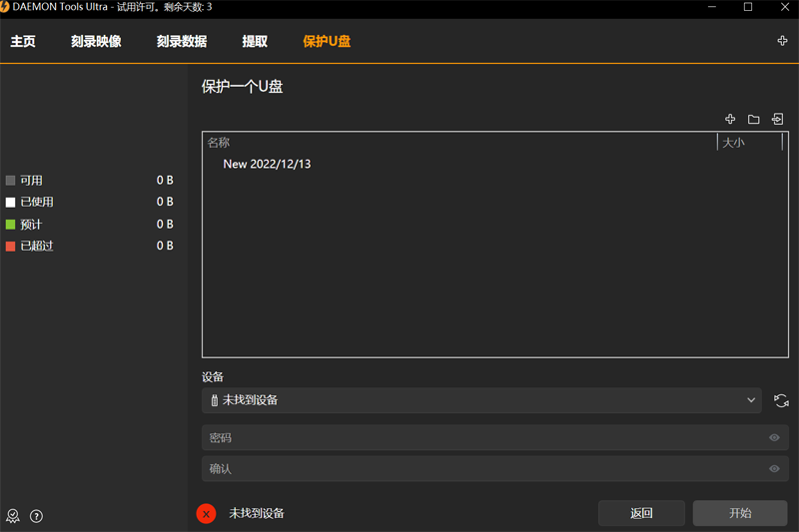Switch to the 主页 tab
The image size is (799, 532).
[23, 41]
